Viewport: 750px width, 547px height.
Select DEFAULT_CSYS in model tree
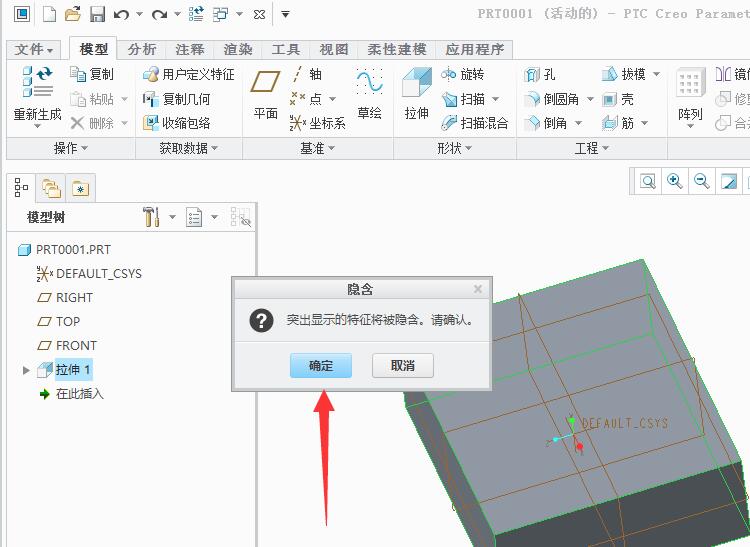pos(89,274)
